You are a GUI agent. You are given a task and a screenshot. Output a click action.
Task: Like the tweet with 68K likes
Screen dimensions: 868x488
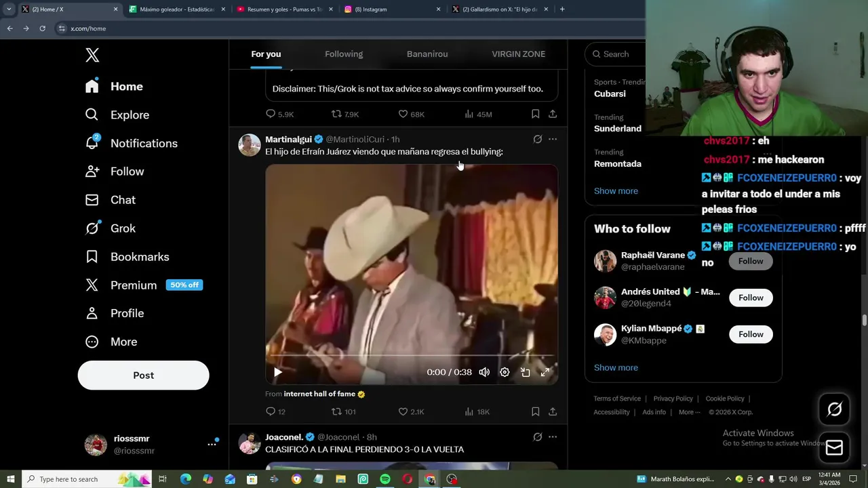[x=411, y=114]
